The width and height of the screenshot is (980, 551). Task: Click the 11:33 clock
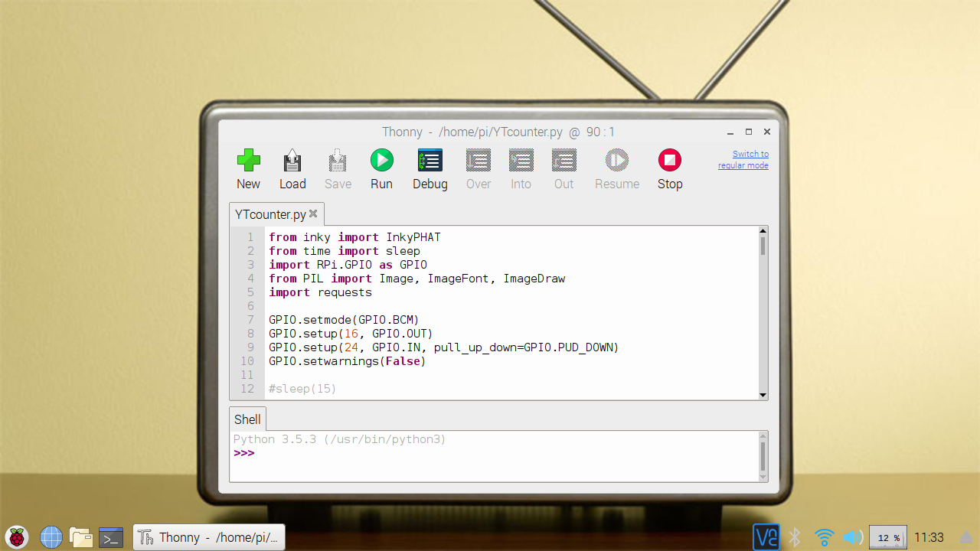pyautogui.click(x=929, y=537)
